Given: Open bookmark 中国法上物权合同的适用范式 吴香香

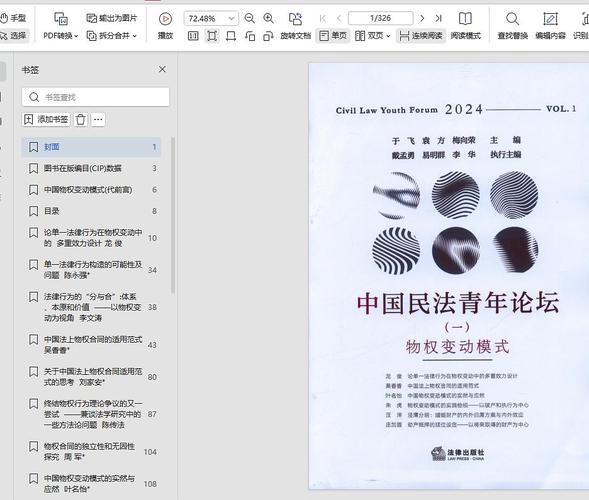Looking at the screenshot, I should coord(91,344).
